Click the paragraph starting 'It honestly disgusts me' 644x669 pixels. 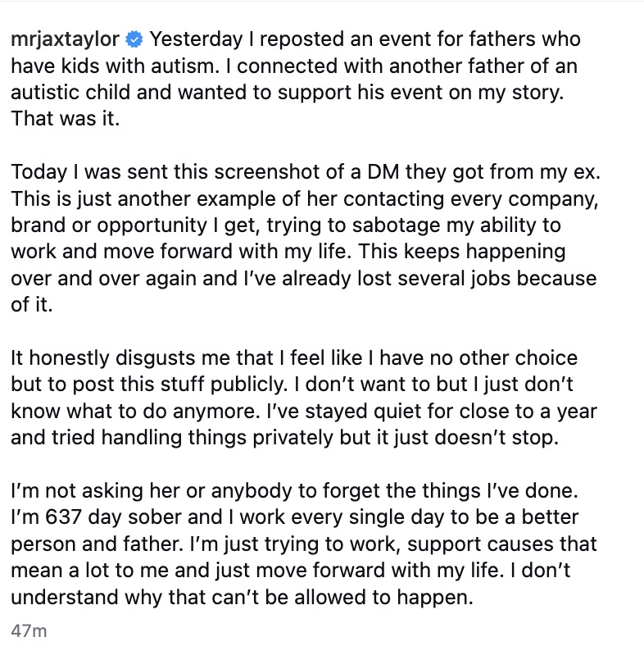[304, 398]
